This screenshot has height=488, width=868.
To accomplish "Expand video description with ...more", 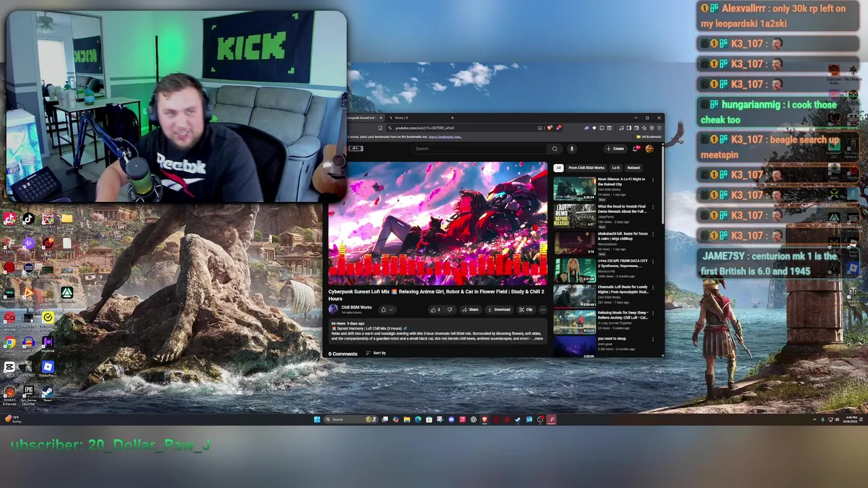I will tap(537, 339).
